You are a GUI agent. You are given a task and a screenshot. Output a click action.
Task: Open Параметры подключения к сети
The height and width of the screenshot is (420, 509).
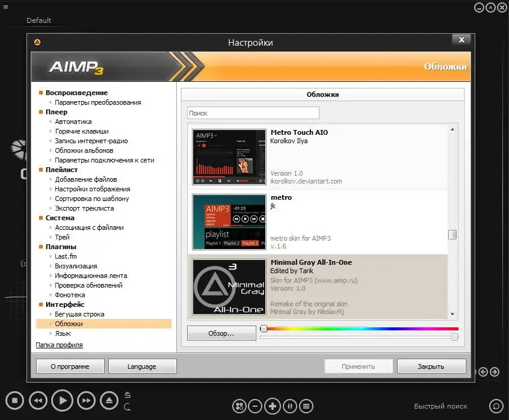pos(105,160)
